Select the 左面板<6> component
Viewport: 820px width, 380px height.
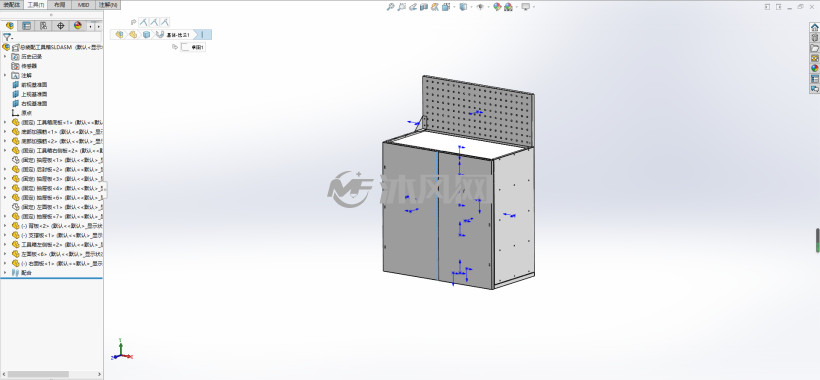[x=58, y=254]
